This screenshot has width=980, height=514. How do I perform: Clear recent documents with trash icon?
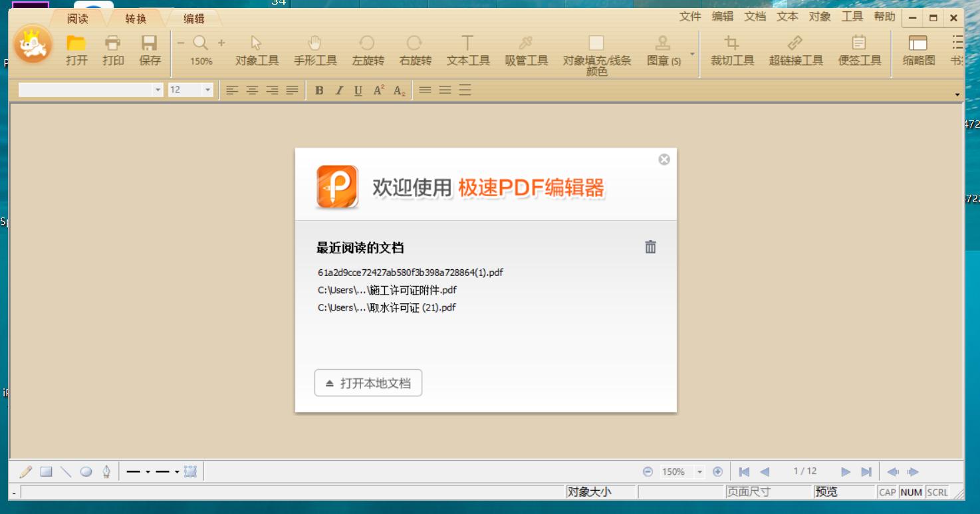(650, 247)
